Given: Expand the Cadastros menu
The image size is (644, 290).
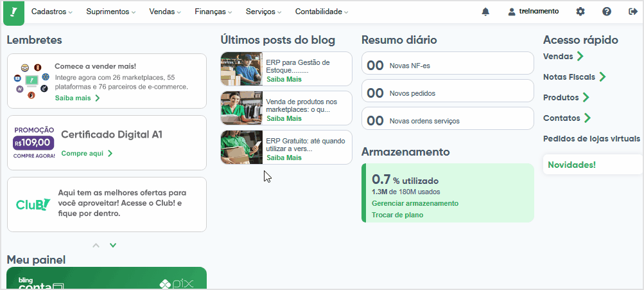Looking at the screenshot, I should point(51,12).
